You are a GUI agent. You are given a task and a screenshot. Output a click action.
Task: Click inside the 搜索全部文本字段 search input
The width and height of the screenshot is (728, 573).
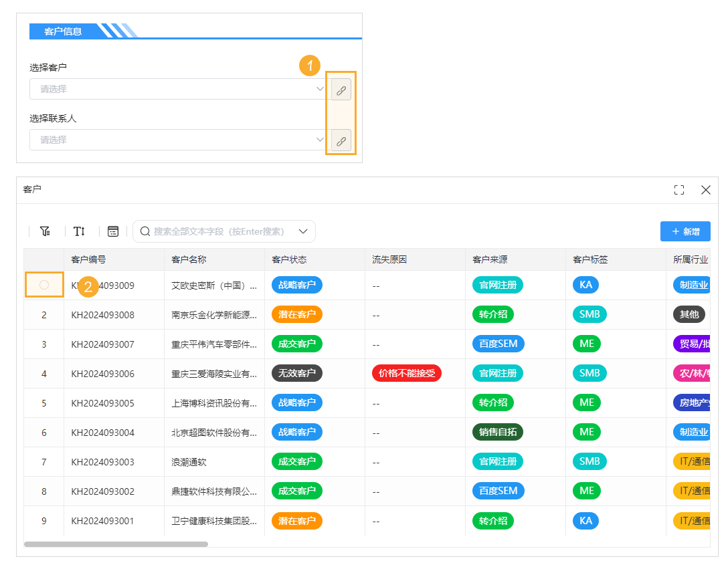221,231
